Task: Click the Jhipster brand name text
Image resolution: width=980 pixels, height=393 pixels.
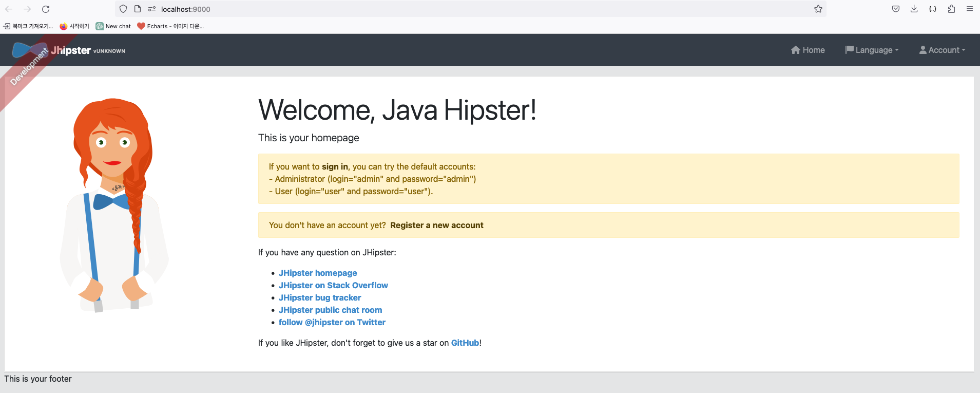Action: [71, 50]
